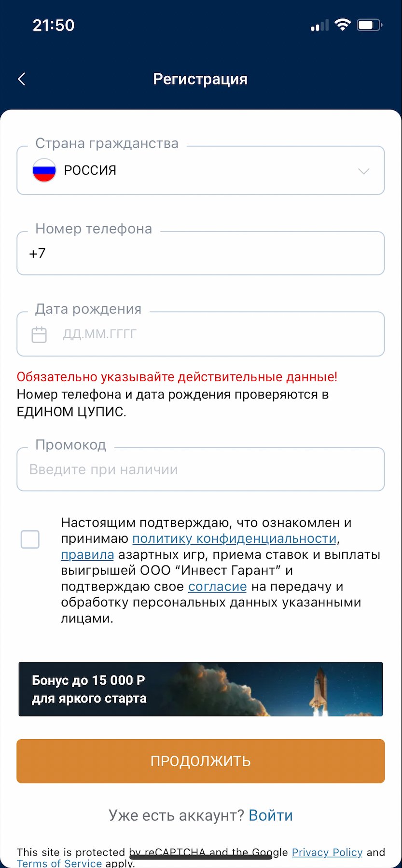Screen dimensions: 402x868
Task: Open Terms of Service link
Action: (x=59, y=863)
